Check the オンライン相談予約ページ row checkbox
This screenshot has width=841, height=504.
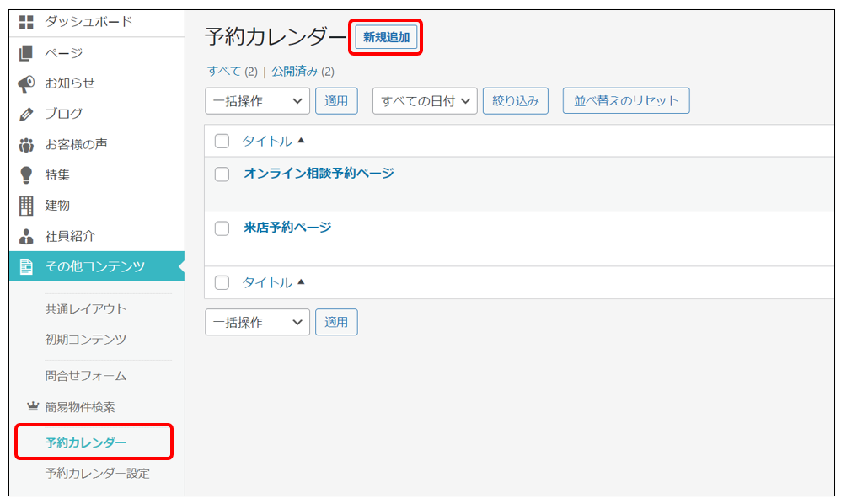[x=222, y=174]
